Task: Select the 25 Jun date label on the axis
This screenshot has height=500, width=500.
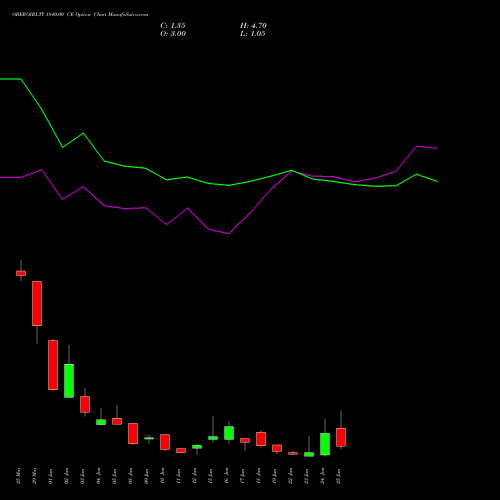Action: (339, 476)
